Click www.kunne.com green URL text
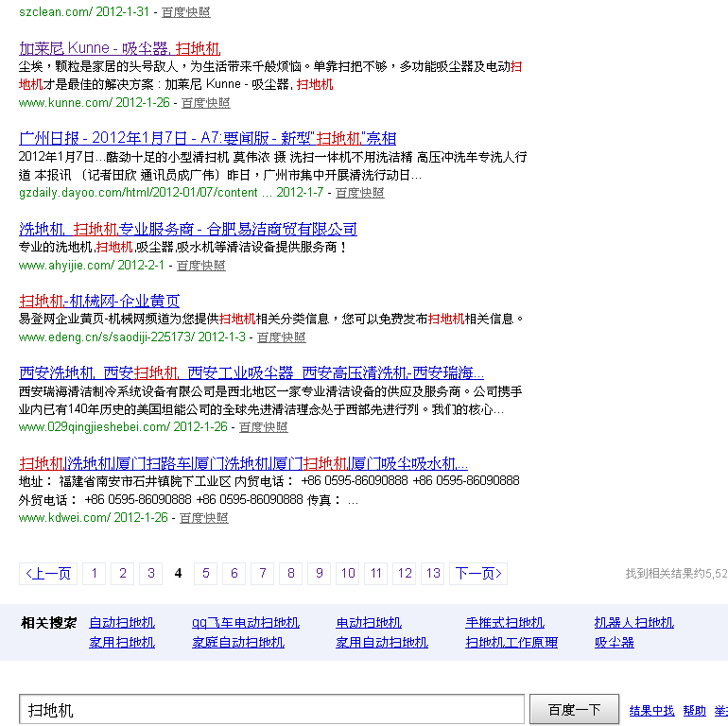Image resolution: width=728 pixels, height=726 pixels. [65, 103]
